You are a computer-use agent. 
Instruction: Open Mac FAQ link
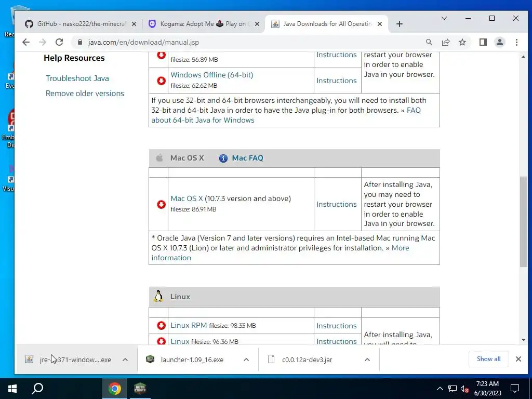pos(247,158)
